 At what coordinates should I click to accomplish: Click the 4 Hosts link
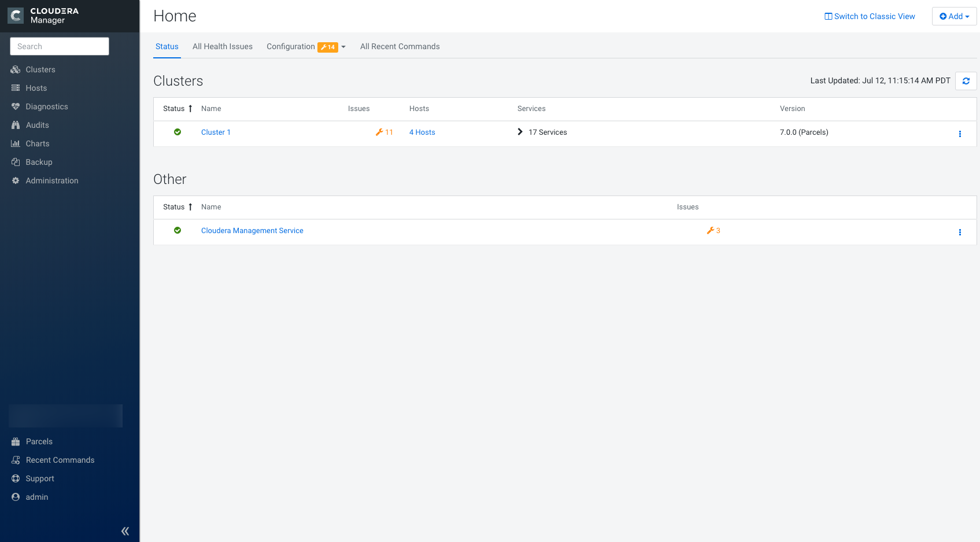[x=422, y=132]
